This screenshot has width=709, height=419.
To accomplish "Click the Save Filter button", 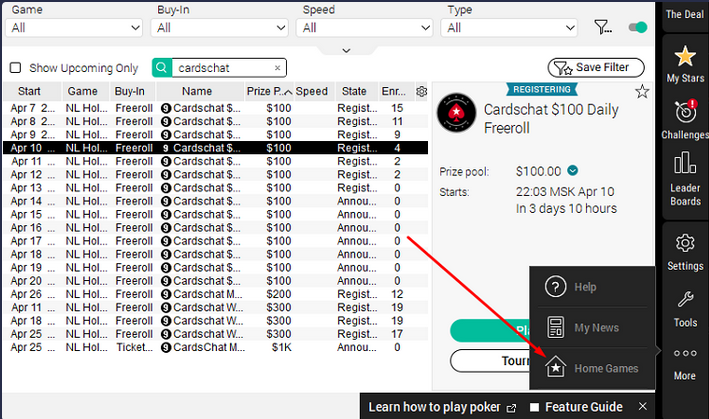I will (x=596, y=68).
